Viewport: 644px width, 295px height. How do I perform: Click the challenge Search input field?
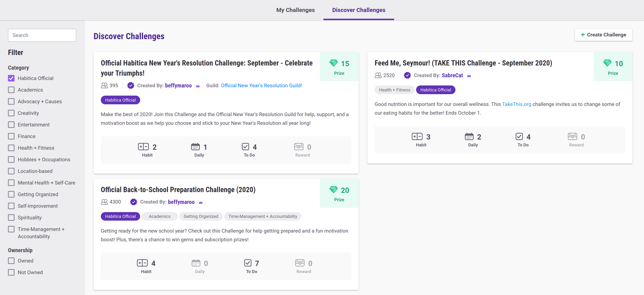click(42, 35)
